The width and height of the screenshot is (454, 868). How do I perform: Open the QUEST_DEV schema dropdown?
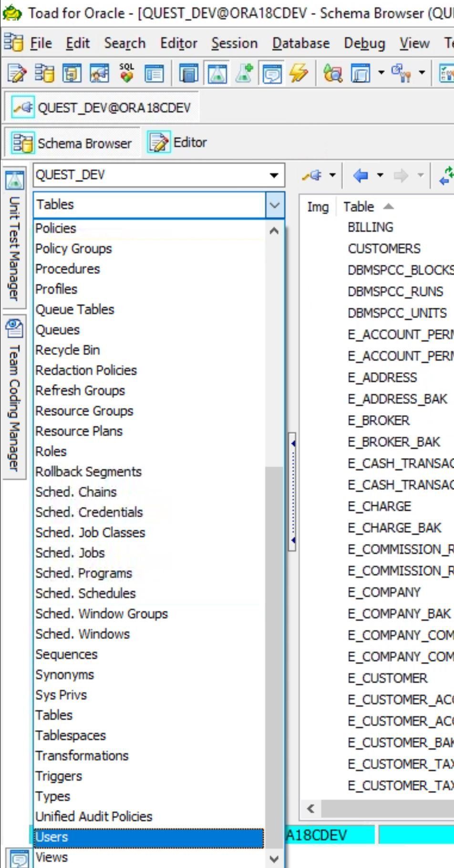click(x=274, y=175)
